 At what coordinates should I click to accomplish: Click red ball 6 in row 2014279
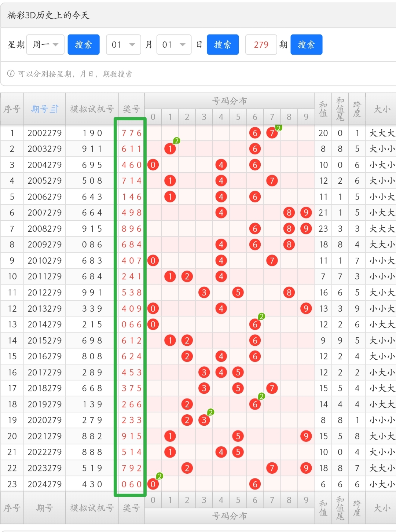pyautogui.click(x=255, y=324)
